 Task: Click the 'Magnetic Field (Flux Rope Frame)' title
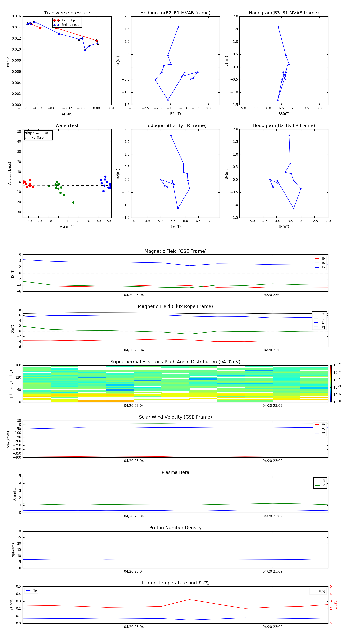pyautogui.click(x=175, y=307)
